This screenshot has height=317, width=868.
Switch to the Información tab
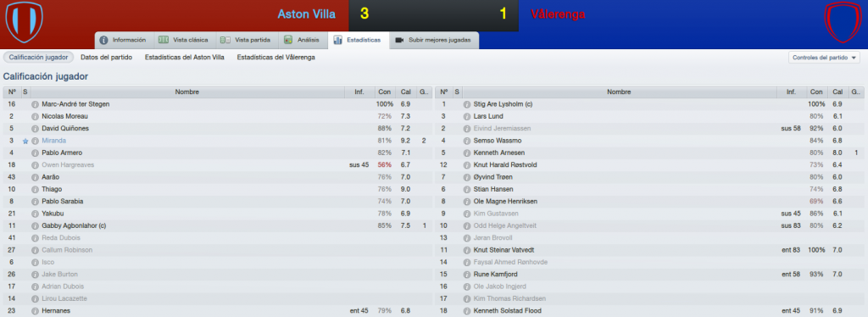pyautogui.click(x=123, y=41)
